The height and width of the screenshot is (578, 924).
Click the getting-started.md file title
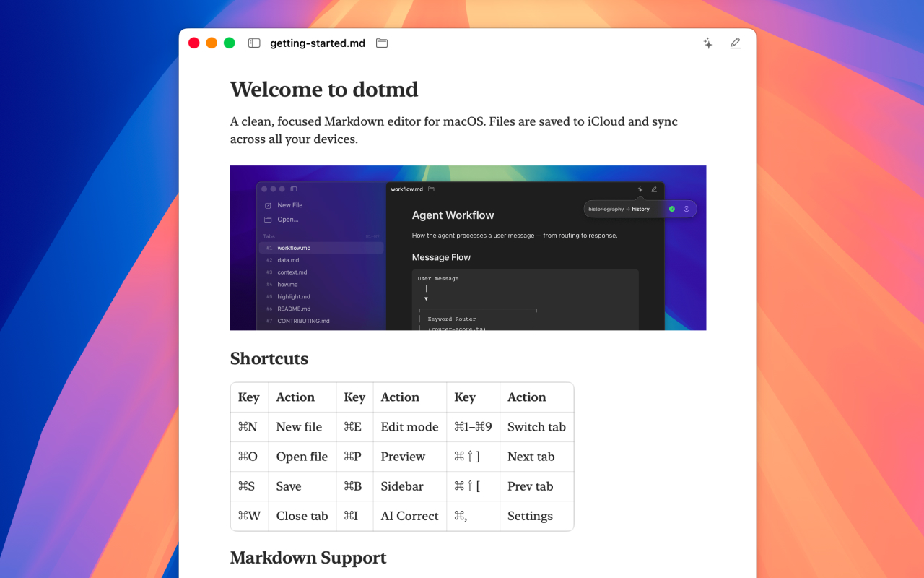point(318,43)
